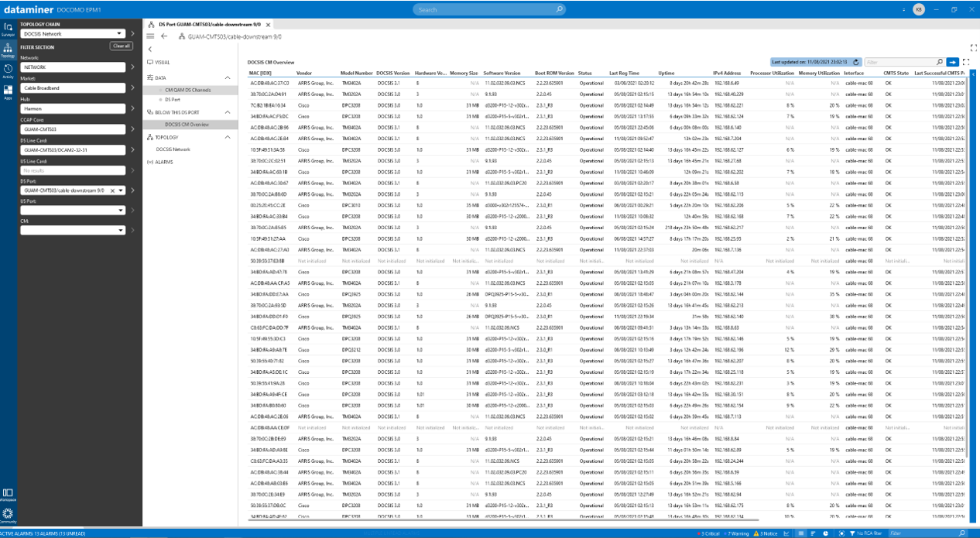
Task: Sort by Uptime column header
Action: coord(666,73)
